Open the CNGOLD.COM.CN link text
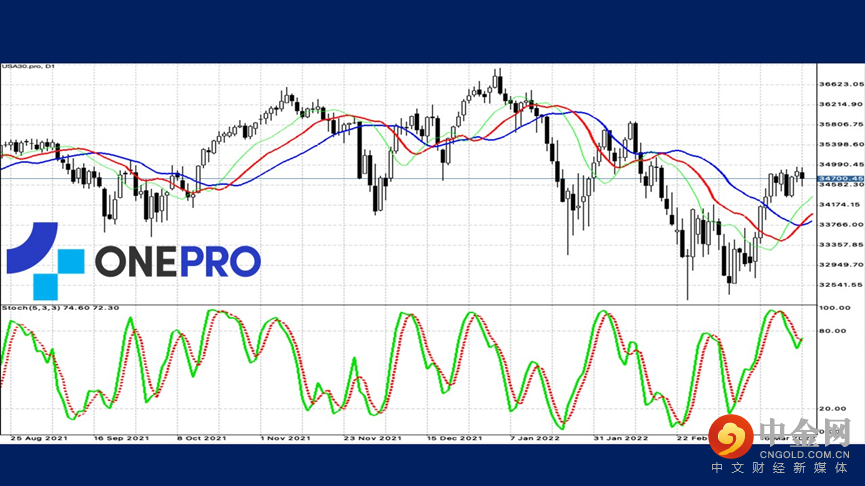865x486 pixels. coord(805,455)
